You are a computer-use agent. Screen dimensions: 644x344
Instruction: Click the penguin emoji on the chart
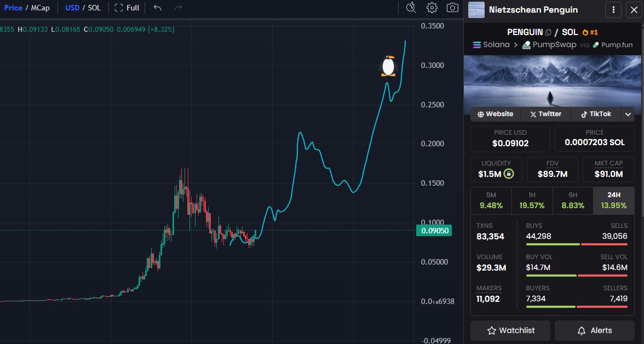coord(388,66)
